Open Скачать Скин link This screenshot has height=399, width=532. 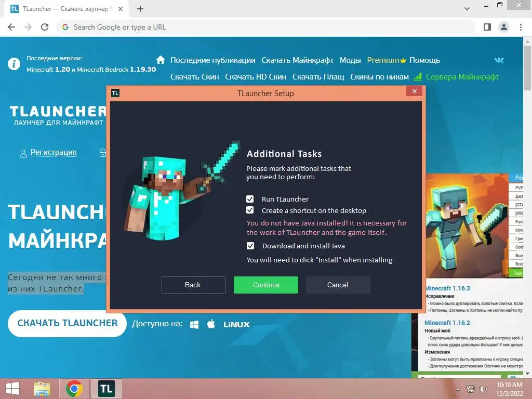194,77
